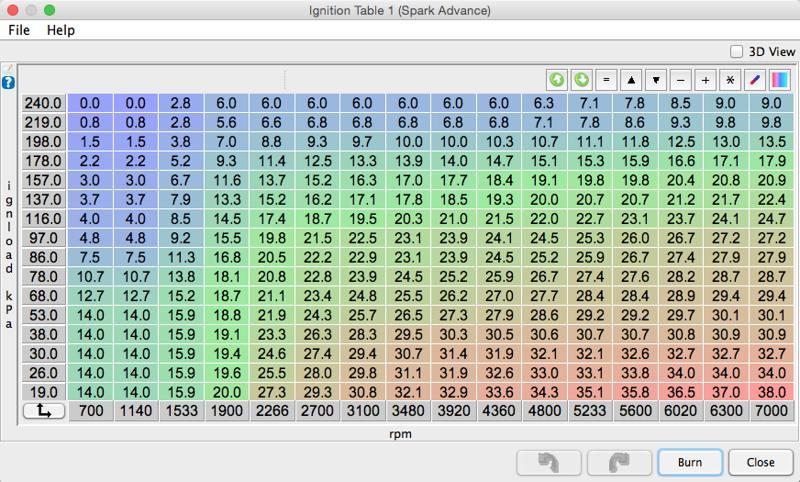Click the Burn button
The width and height of the screenshot is (800, 482).
coord(689,463)
